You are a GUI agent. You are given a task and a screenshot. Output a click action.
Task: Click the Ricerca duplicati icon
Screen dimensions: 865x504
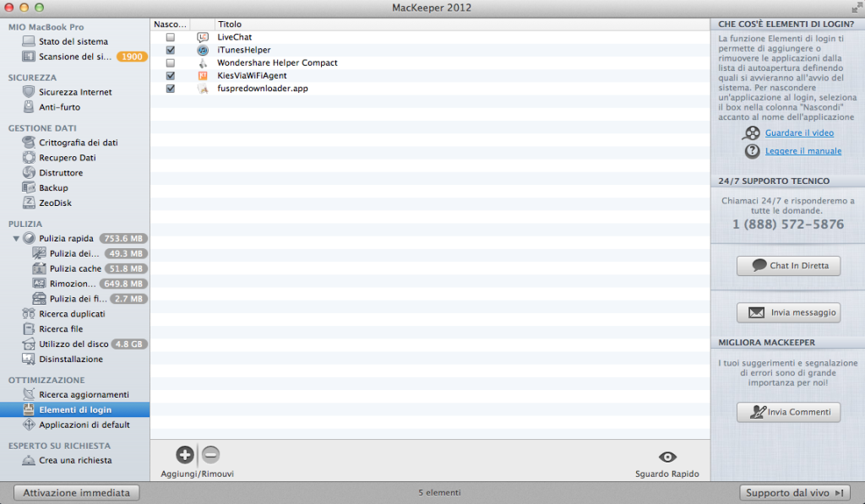click(x=29, y=314)
